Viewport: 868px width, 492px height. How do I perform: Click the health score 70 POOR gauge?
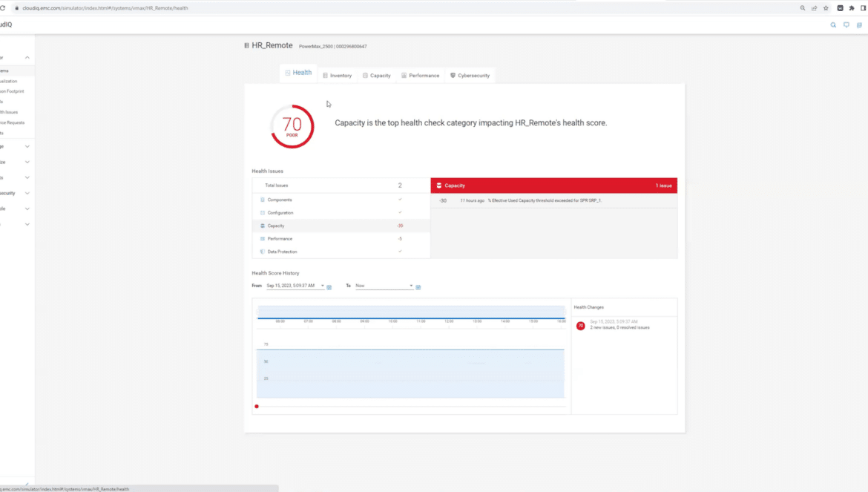pyautogui.click(x=292, y=126)
